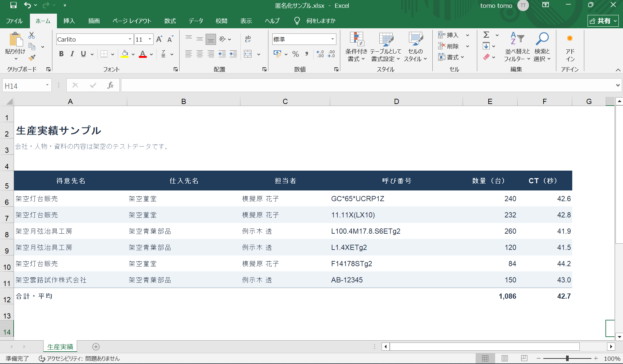Switch to Page Layout view in status bar
This screenshot has height=364, width=623.
(505, 358)
